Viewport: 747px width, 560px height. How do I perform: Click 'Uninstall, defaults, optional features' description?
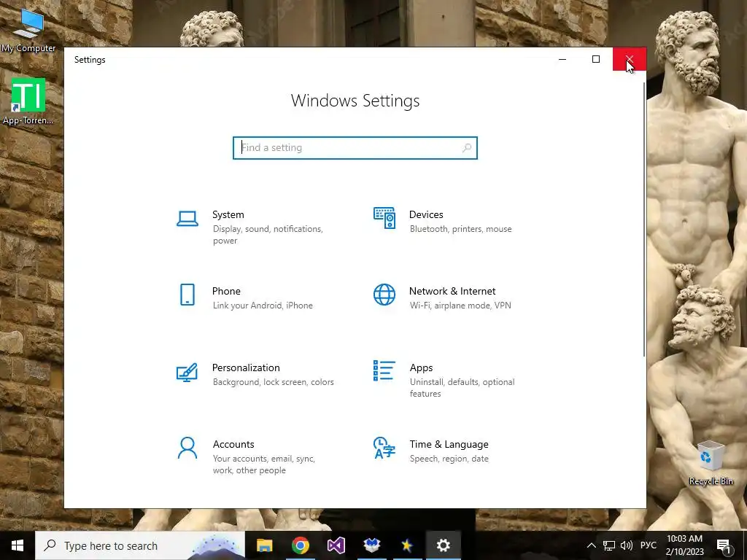462,388
